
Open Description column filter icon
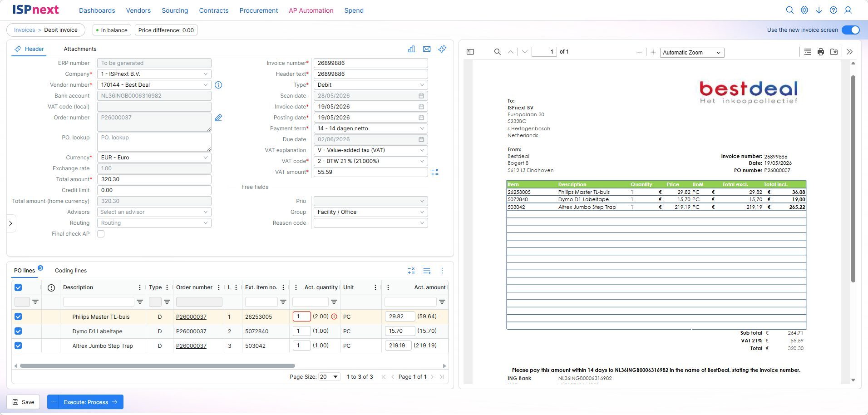(140, 302)
